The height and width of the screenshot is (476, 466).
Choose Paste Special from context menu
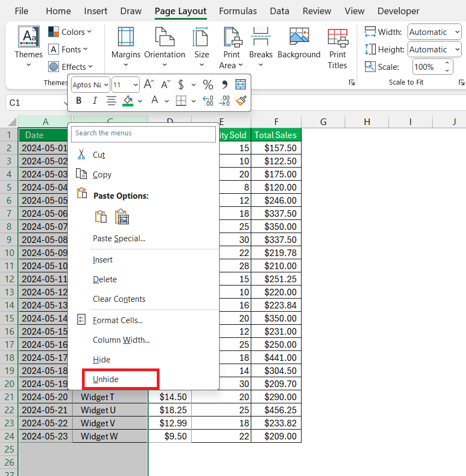pos(119,239)
